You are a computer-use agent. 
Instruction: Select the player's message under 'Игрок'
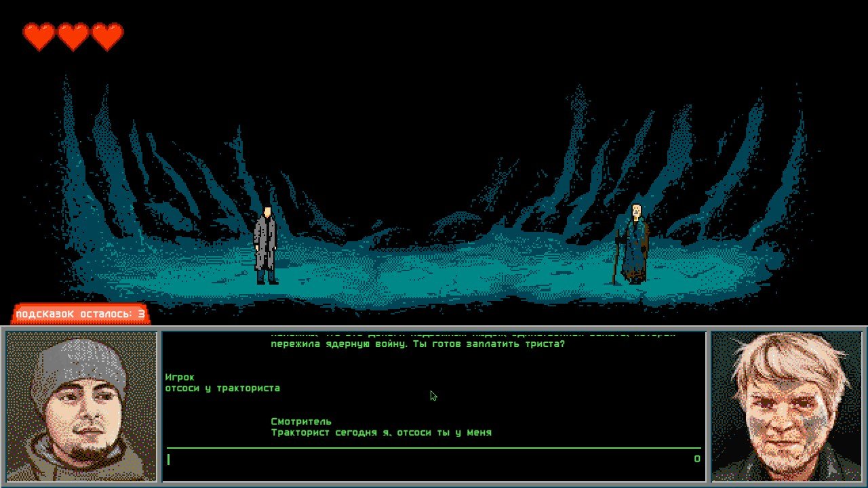pos(222,388)
